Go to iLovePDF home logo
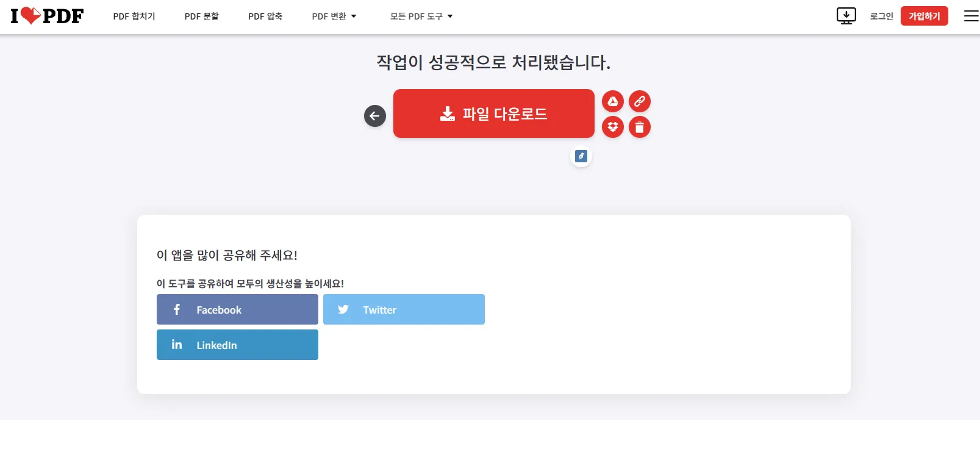The width and height of the screenshot is (980, 471). (x=47, y=16)
